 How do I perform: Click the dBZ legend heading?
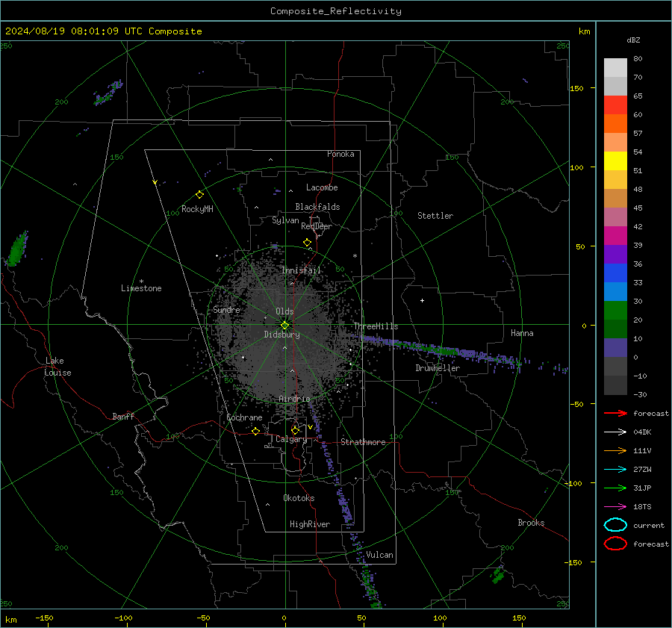(633, 40)
